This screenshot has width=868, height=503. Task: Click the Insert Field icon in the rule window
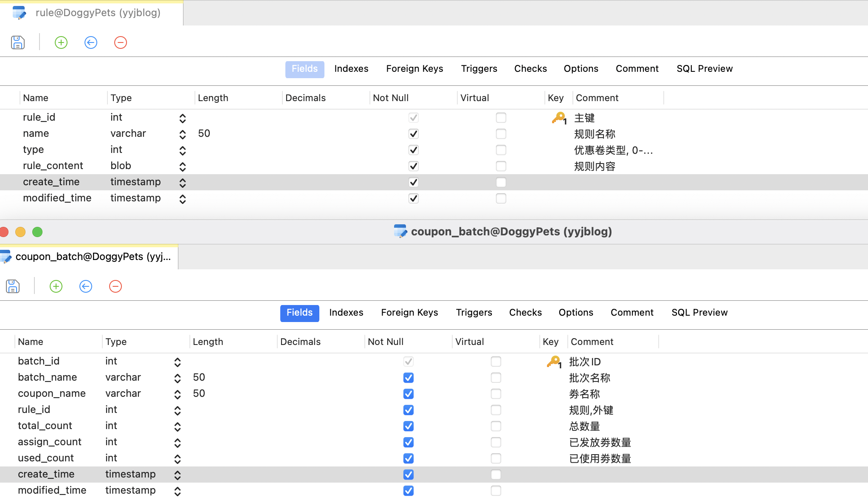point(91,42)
